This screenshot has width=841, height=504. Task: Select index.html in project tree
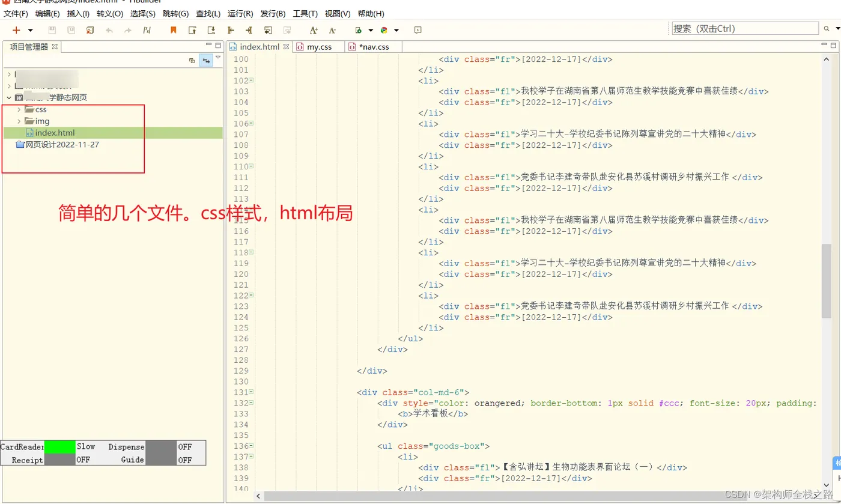(x=113, y=133)
